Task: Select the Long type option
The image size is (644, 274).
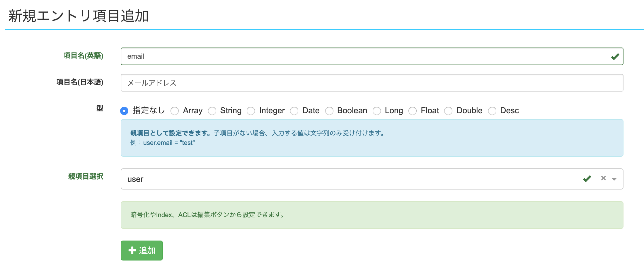Action: coord(377,111)
